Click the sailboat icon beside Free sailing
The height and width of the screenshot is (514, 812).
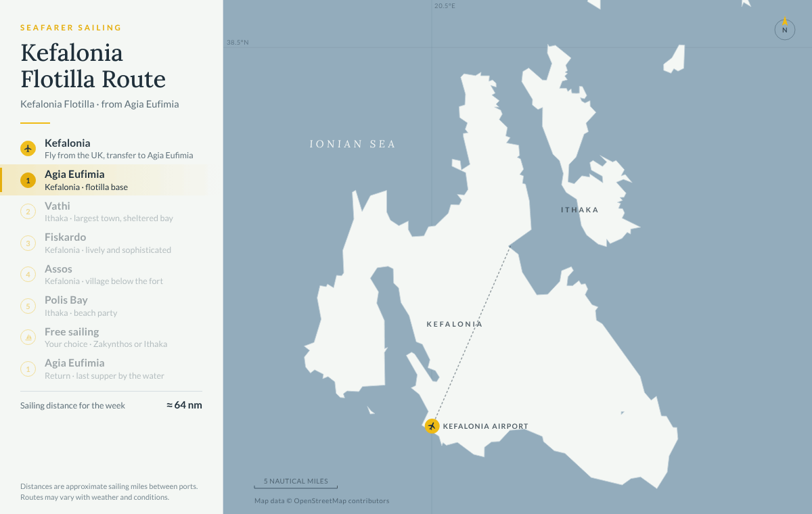[28, 337]
